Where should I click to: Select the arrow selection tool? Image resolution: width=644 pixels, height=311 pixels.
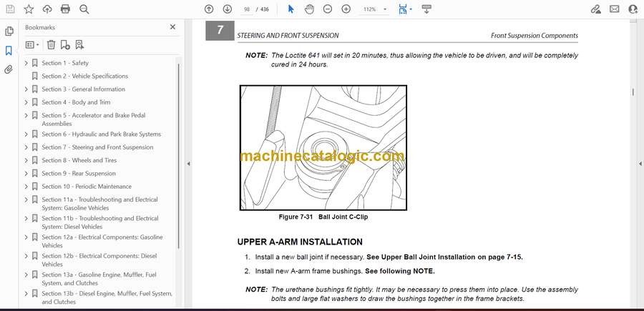point(291,9)
